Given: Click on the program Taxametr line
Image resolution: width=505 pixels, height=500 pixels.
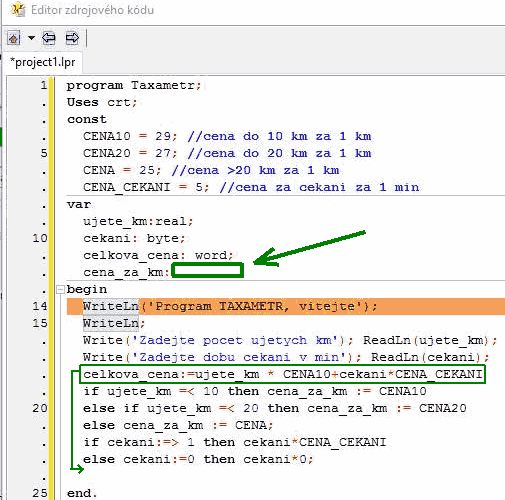Looking at the screenshot, I should click(134, 86).
